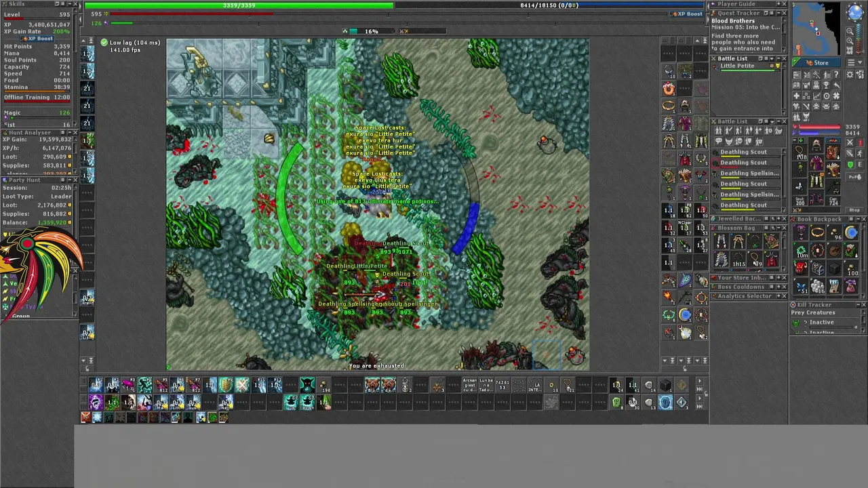Click the minimap view
The height and width of the screenshot is (488, 868).
[x=816, y=28]
